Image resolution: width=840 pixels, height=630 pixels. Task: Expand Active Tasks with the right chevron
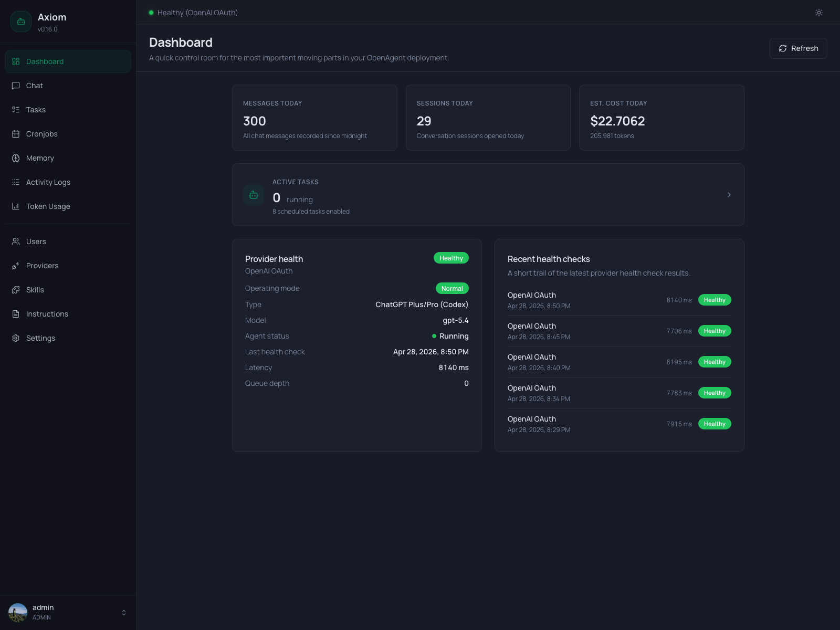[729, 195]
